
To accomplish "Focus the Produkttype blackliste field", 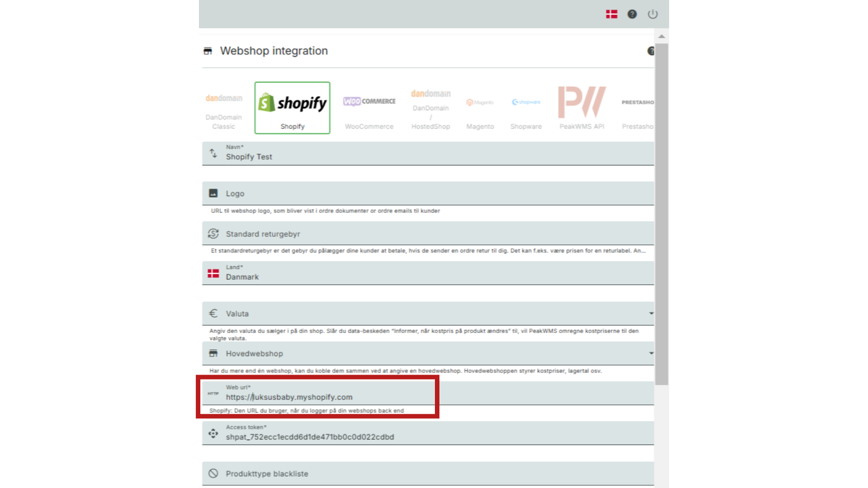I will [x=428, y=474].
